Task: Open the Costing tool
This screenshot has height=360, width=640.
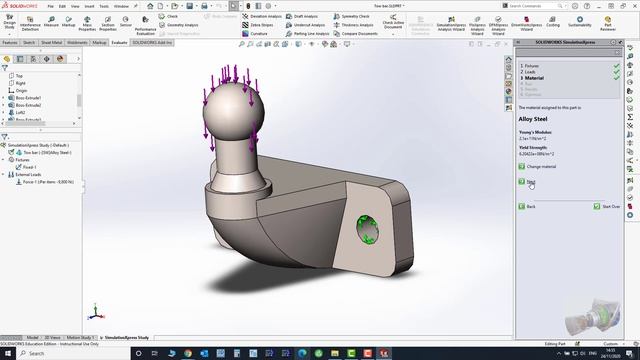Action: (553, 22)
